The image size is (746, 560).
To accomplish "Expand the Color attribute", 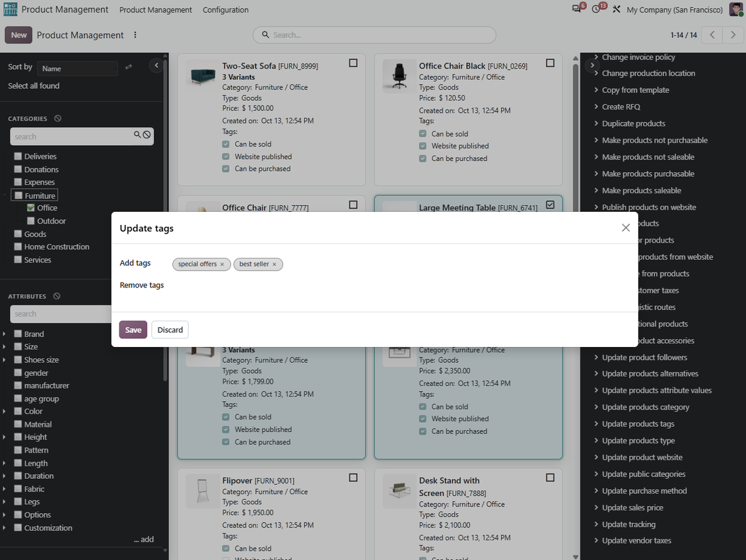I will click(4, 411).
